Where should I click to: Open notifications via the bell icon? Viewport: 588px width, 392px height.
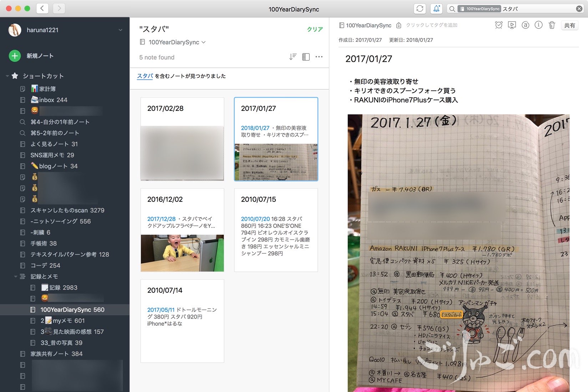pos(436,9)
